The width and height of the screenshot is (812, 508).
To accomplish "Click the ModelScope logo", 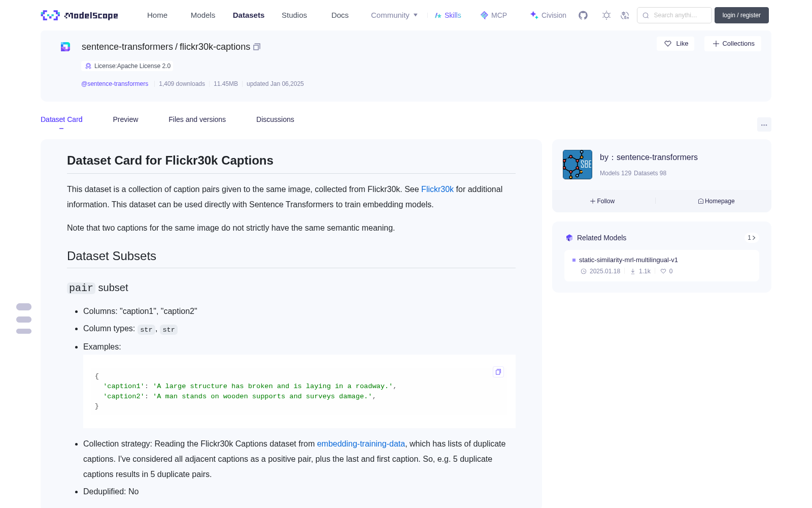I will (80, 15).
